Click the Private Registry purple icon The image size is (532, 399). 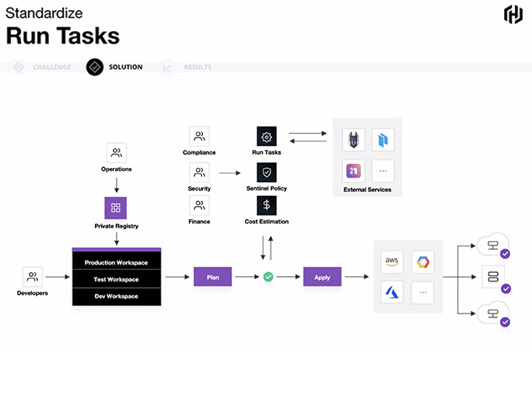click(x=116, y=208)
